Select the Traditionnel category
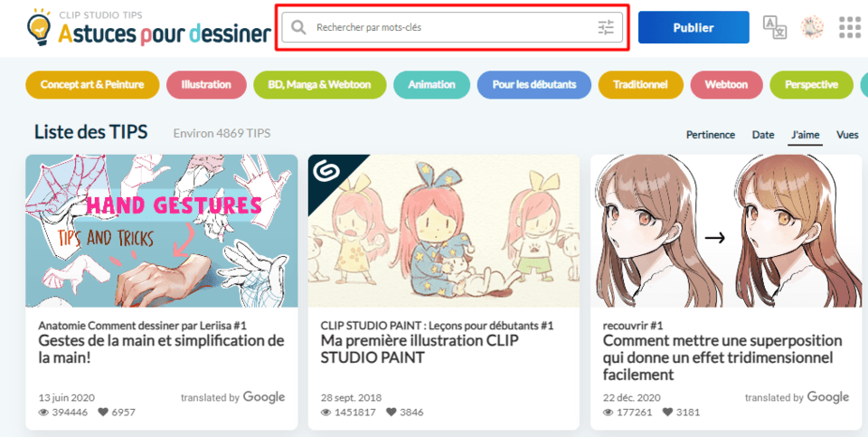 pyautogui.click(x=640, y=85)
